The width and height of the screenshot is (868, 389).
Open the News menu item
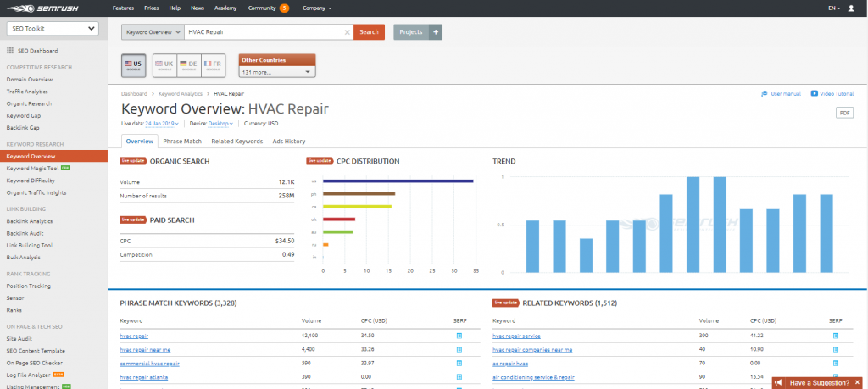point(197,8)
